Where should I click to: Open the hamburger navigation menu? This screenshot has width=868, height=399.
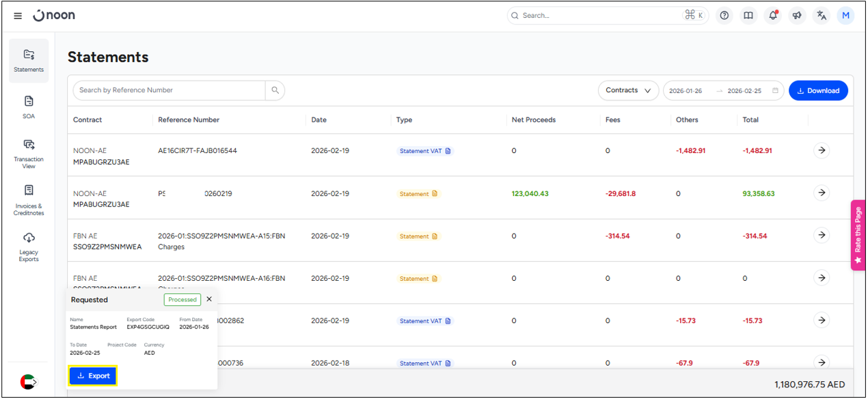(18, 16)
